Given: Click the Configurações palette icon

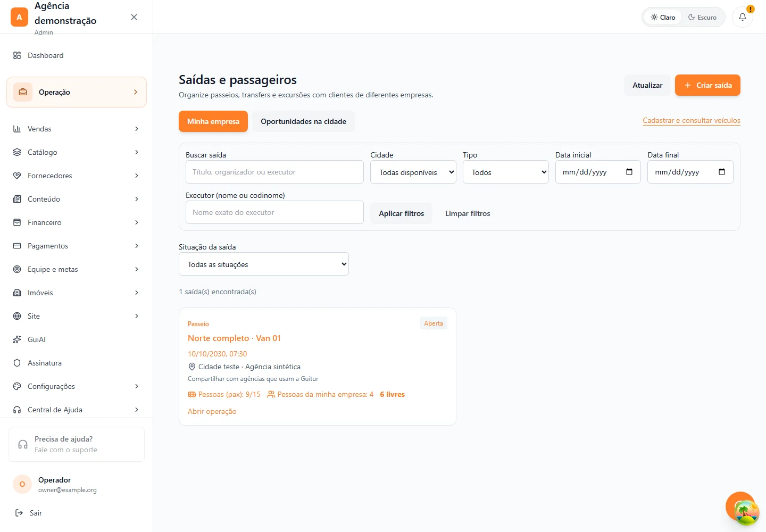Looking at the screenshot, I should click(x=17, y=386).
